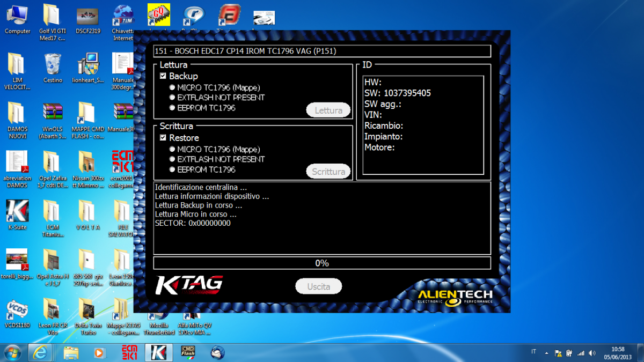This screenshot has height=362, width=644.
Task: Launch the RealPlayer desktop shortcut
Action: point(193,15)
